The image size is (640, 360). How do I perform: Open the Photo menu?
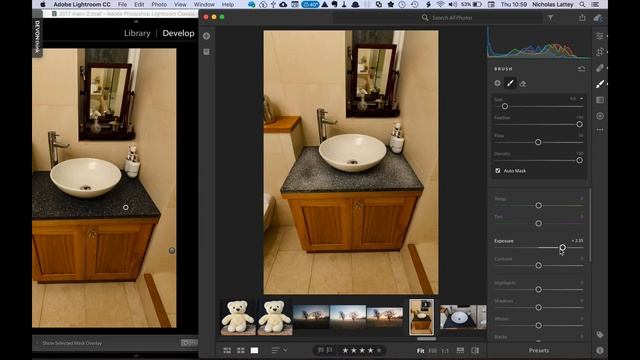(x=159, y=4)
